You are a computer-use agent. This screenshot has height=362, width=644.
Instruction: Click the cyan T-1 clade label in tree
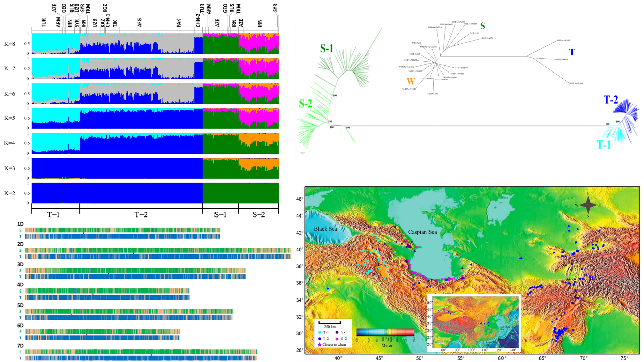[605, 144]
